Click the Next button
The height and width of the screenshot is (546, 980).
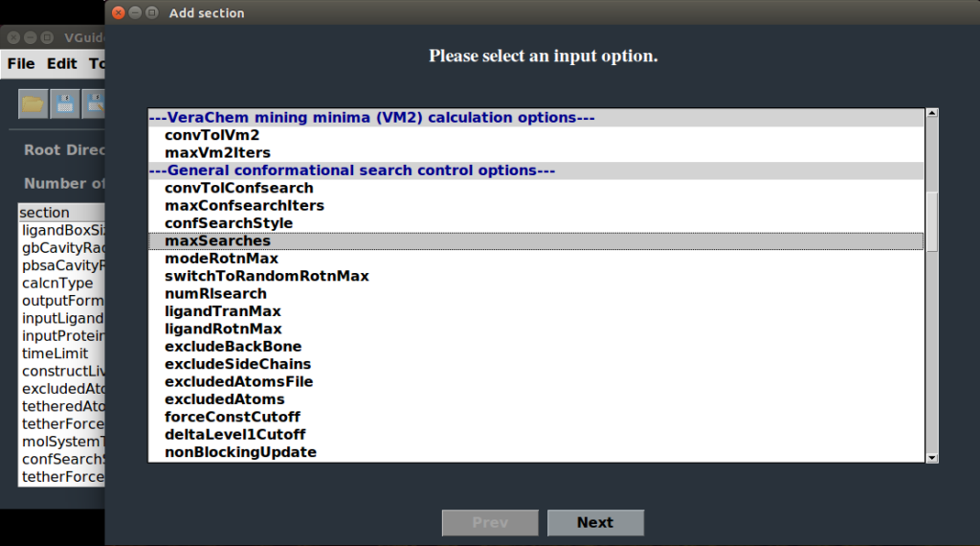595,522
